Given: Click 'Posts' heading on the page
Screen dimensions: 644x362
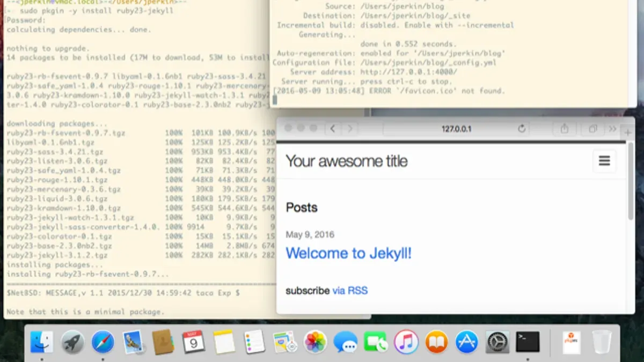Looking at the screenshot, I should point(302,208).
